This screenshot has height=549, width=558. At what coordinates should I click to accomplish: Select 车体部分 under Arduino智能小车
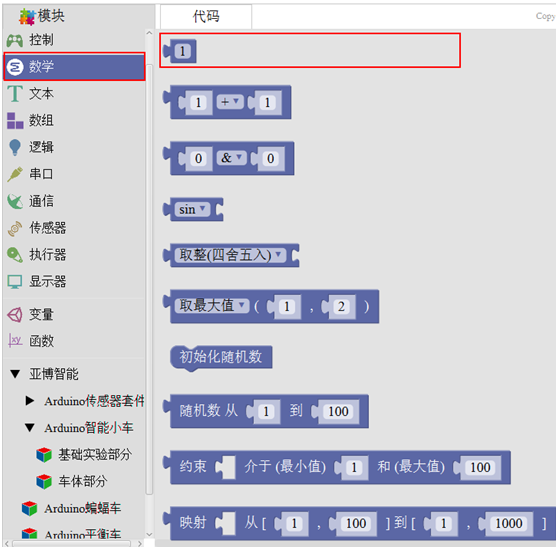[x=82, y=481]
